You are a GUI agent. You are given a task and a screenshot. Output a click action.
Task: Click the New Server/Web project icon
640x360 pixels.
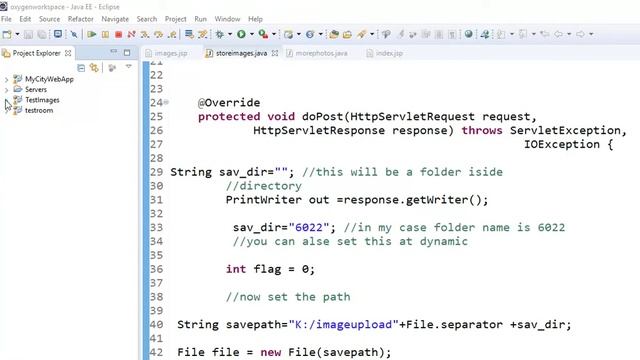[289, 34]
